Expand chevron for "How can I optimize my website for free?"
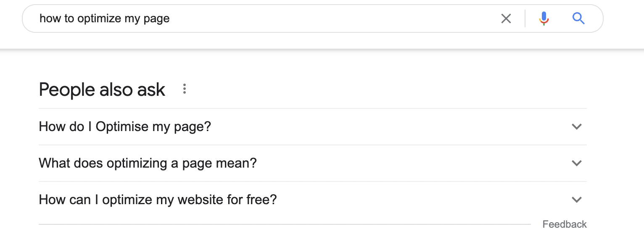The height and width of the screenshot is (247, 644). coord(577,200)
